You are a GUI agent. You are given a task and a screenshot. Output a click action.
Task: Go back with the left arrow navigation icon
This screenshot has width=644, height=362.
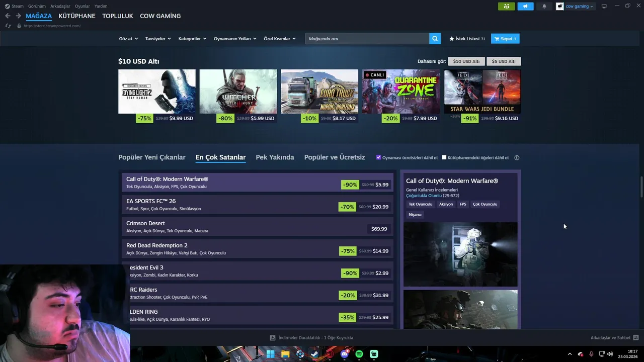8,16
